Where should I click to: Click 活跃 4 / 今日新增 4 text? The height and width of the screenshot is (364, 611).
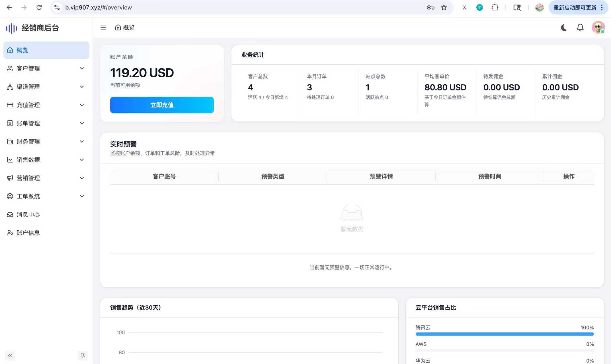click(x=268, y=97)
